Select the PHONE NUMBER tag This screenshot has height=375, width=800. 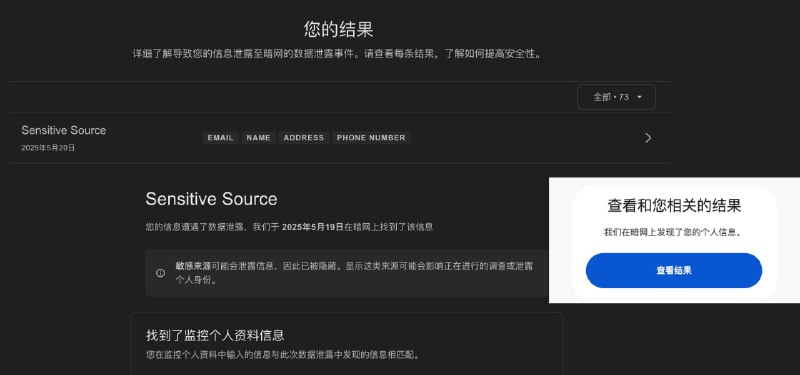click(371, 138)
